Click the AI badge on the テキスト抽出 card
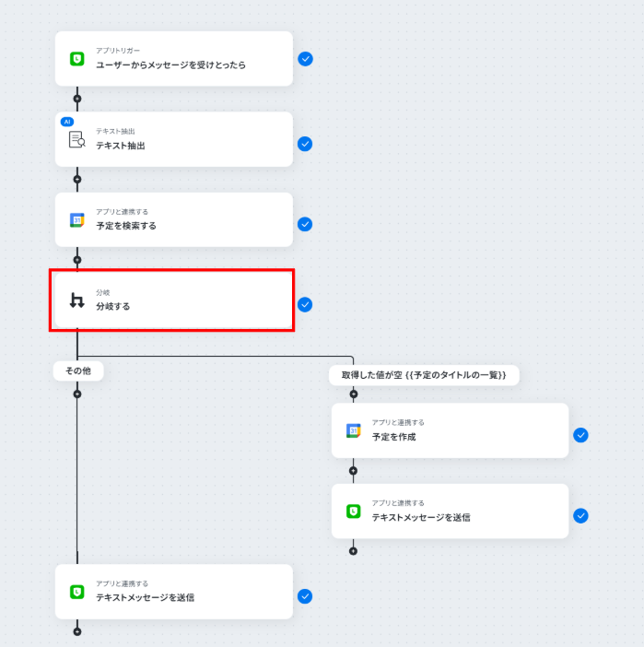This screenshot has width=644, height=647. pos(66,122)
